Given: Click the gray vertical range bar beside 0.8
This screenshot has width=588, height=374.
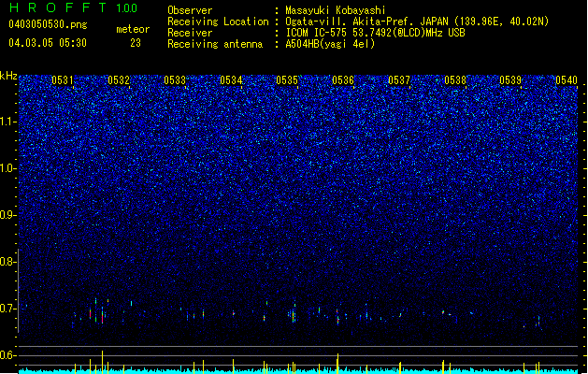Looking at the screenshot, I should (x=18, y=291).
